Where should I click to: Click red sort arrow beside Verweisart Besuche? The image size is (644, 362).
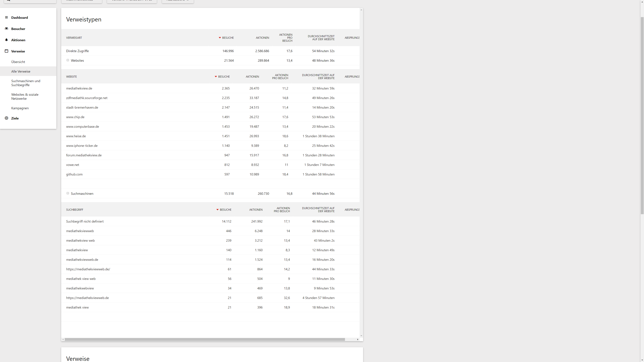click(220, 38)
